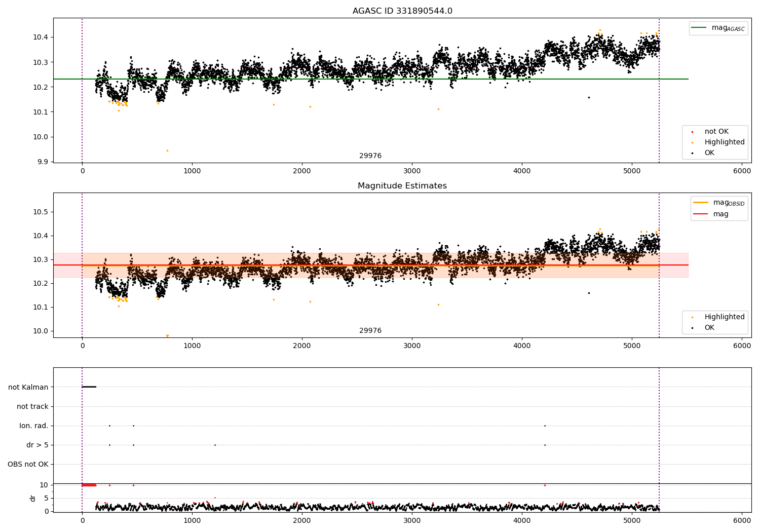
Task: Click the orange mag OBSID legend line sample
Action: [x=701, y=203]
